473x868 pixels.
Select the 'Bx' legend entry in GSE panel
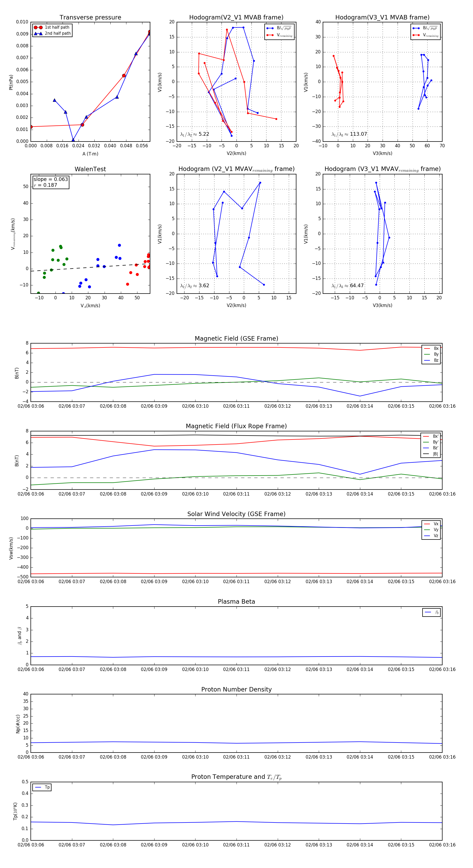point(431,349)
